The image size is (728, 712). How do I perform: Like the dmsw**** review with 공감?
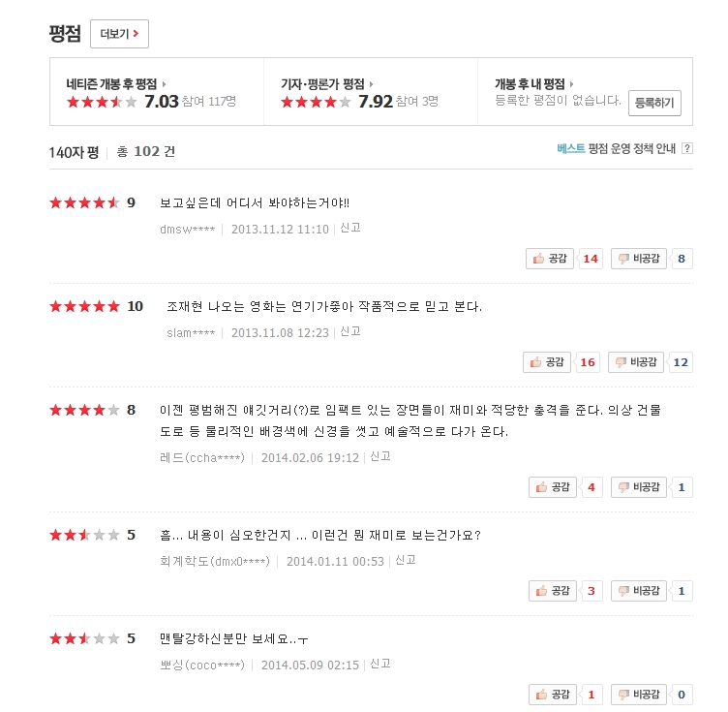point(550,259)
